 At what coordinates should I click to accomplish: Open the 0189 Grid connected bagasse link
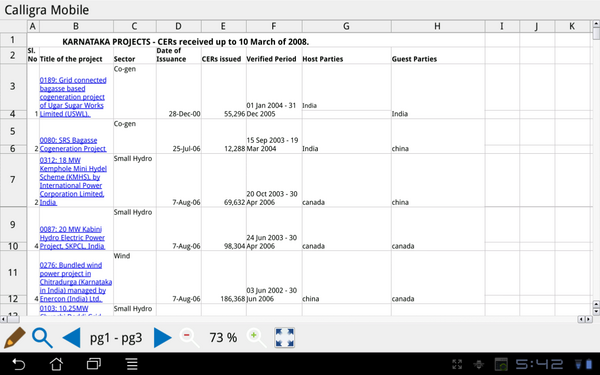[73, 97]
